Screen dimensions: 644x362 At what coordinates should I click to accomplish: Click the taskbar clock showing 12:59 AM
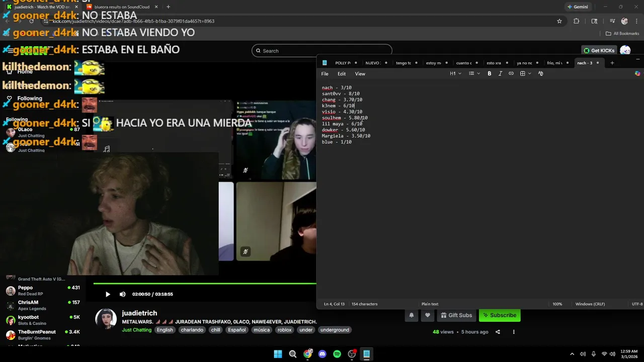click(629, 354)
